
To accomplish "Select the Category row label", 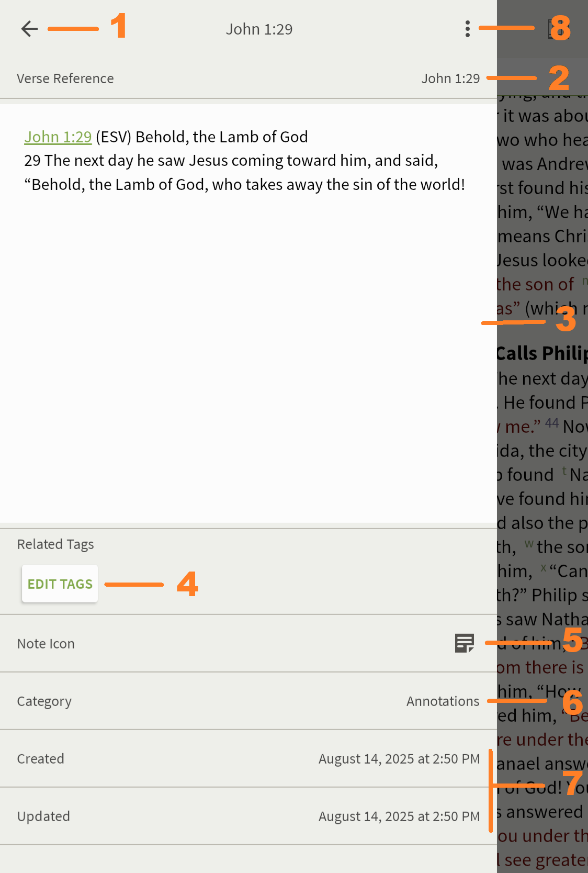I will pyautogui.click(x=44, y=701).
